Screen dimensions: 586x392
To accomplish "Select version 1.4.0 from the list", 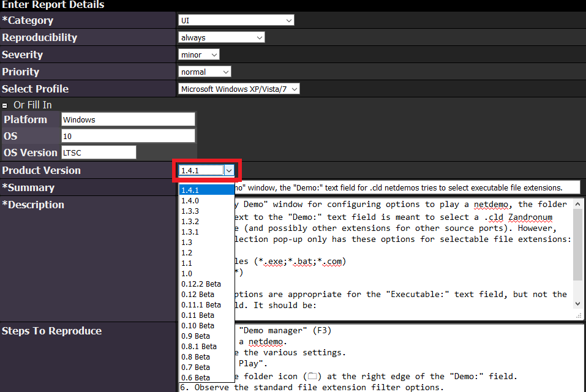I will pyautogui.click(x=190, y=200).
